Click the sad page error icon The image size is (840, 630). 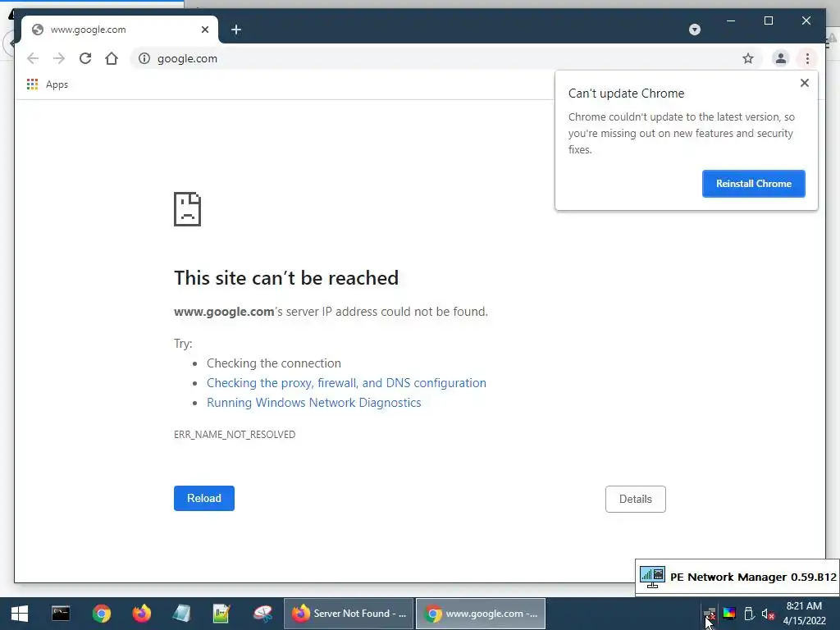(x=188, y=209)
